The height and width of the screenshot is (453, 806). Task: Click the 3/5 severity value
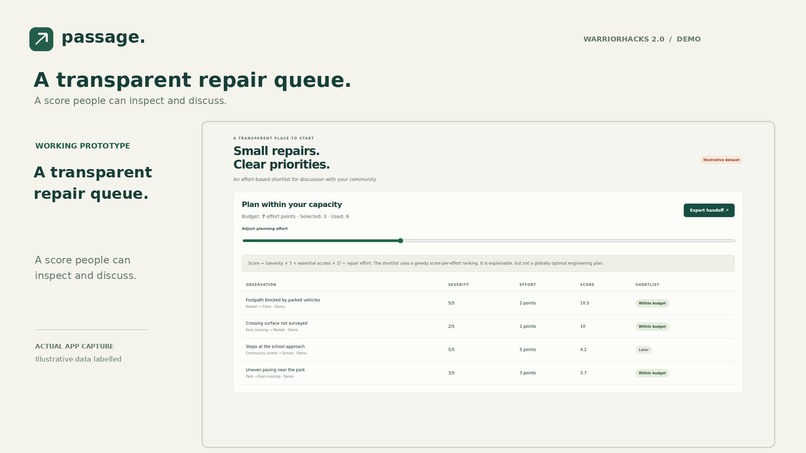(451, 373)
